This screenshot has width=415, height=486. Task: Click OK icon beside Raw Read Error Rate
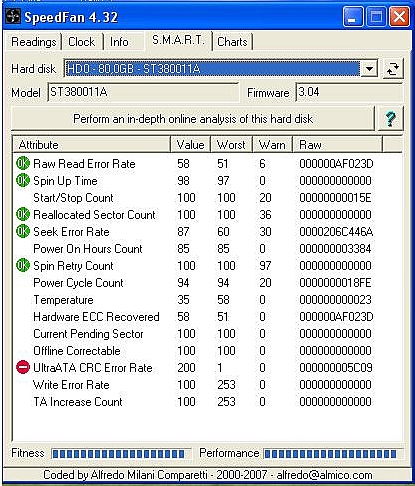[x=23, y=163]
